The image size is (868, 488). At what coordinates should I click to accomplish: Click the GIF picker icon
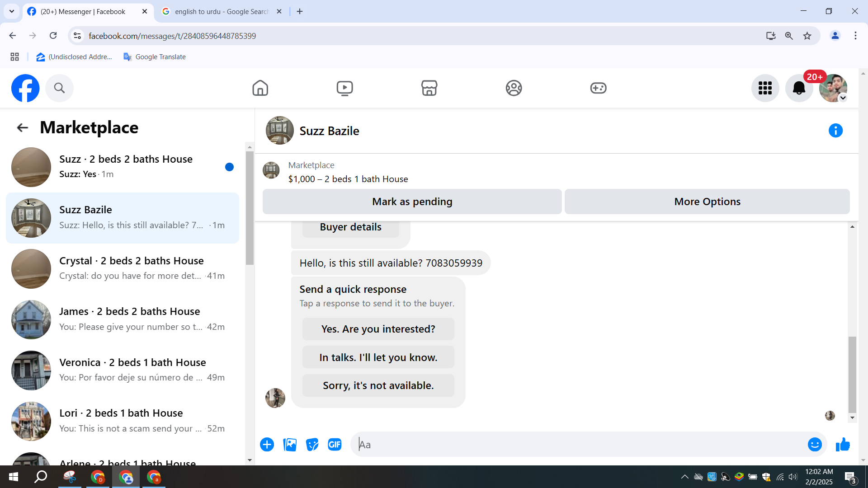coord(335,445)
